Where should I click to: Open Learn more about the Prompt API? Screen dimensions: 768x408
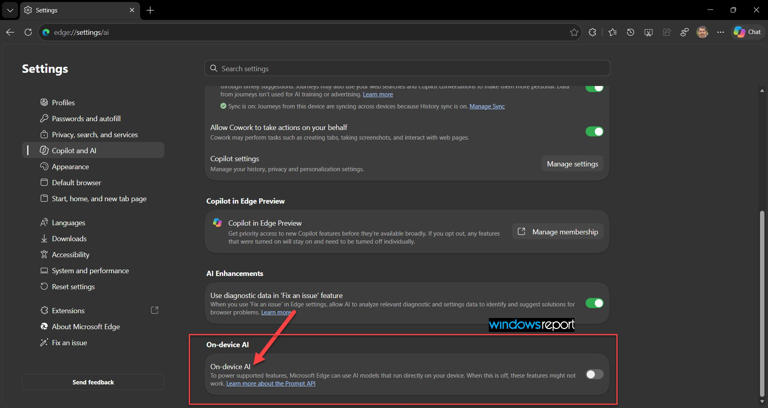coord(271,384)
